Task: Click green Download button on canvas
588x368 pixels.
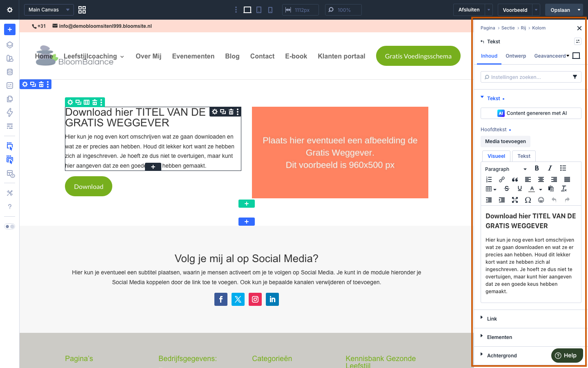Action: [x=89, y=186]
